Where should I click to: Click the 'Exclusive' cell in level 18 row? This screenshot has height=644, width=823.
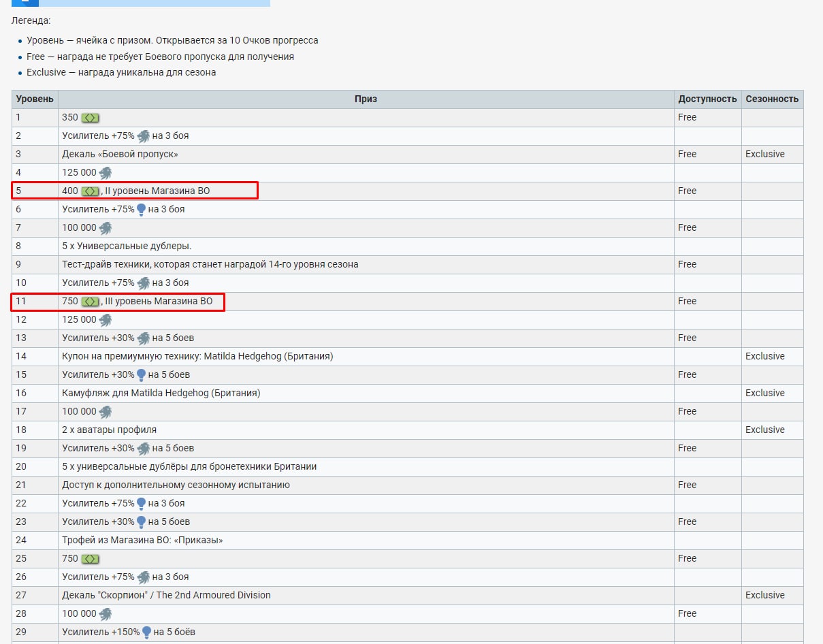click(772, 430)
